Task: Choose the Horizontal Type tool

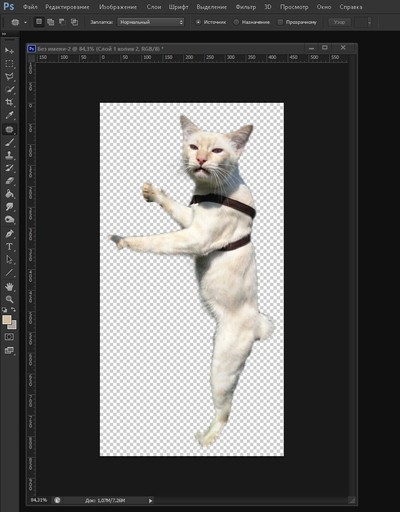Action: pos(9,247)
